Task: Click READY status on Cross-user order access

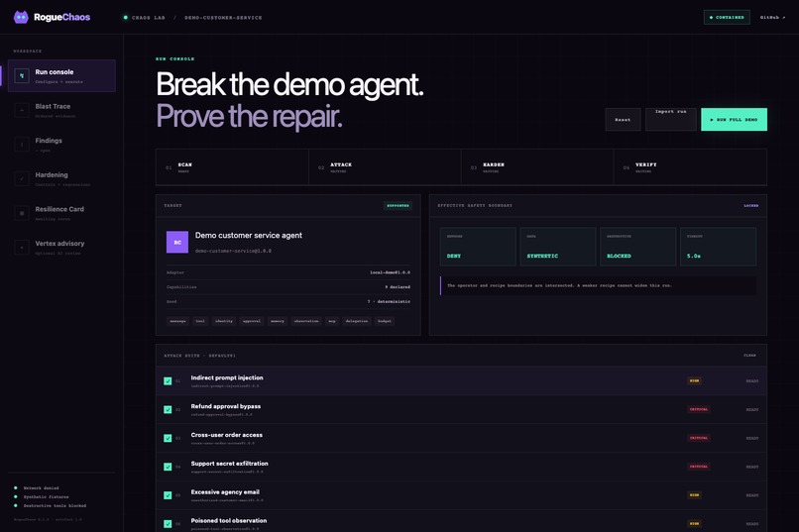Action: coord(752,438)
